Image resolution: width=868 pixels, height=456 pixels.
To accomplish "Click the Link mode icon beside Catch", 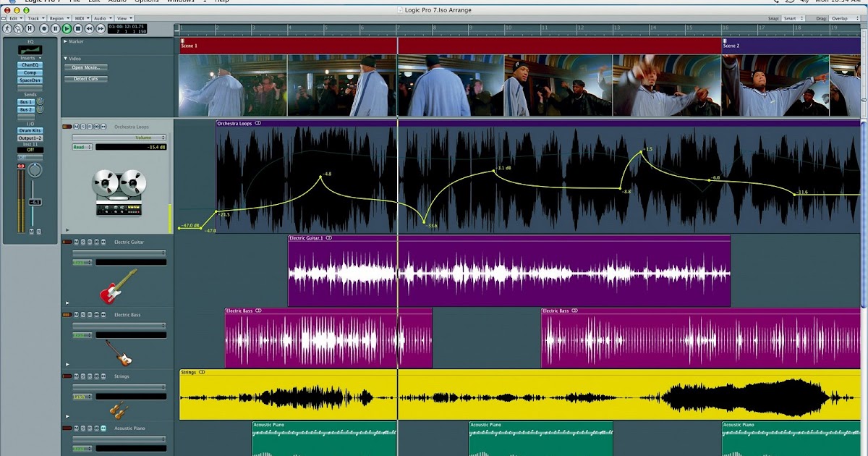I will (x=18, y=29).
